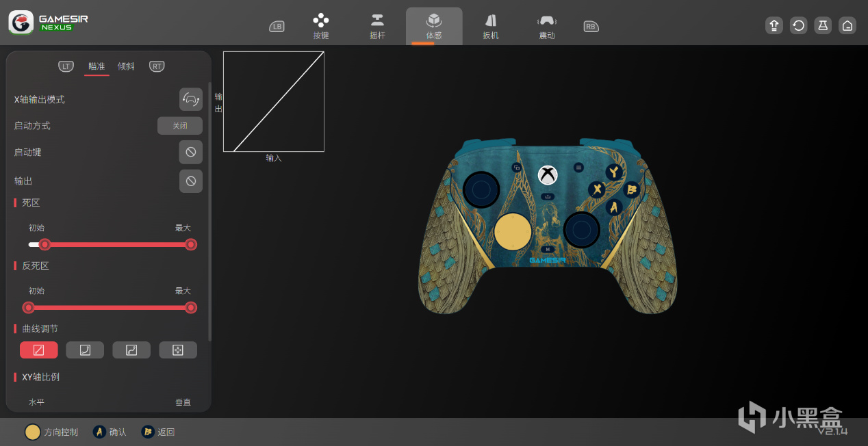Click the 死区 maximum slider handle
The height and width of the screenshot is (446, 868).
pos(191,244)
